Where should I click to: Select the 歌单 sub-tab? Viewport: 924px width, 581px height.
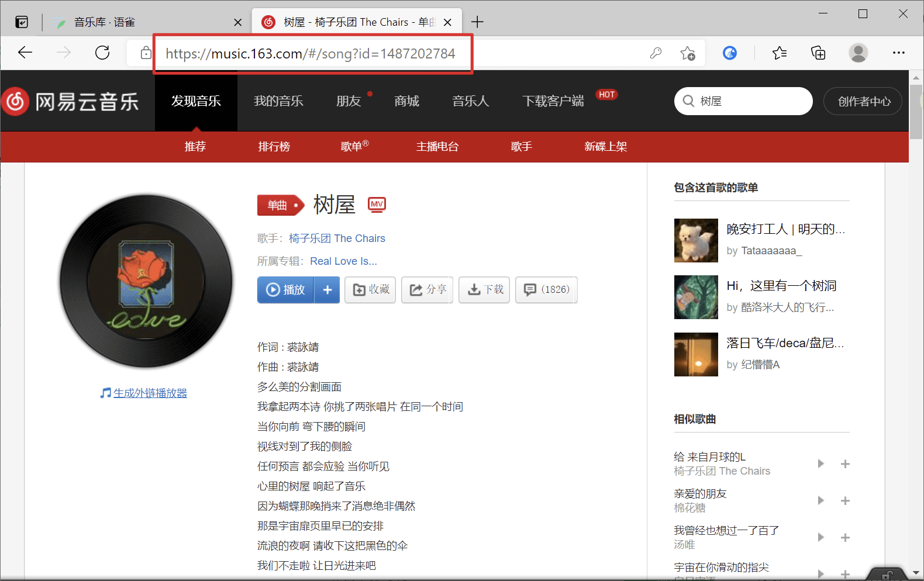[x=354, y=146]
